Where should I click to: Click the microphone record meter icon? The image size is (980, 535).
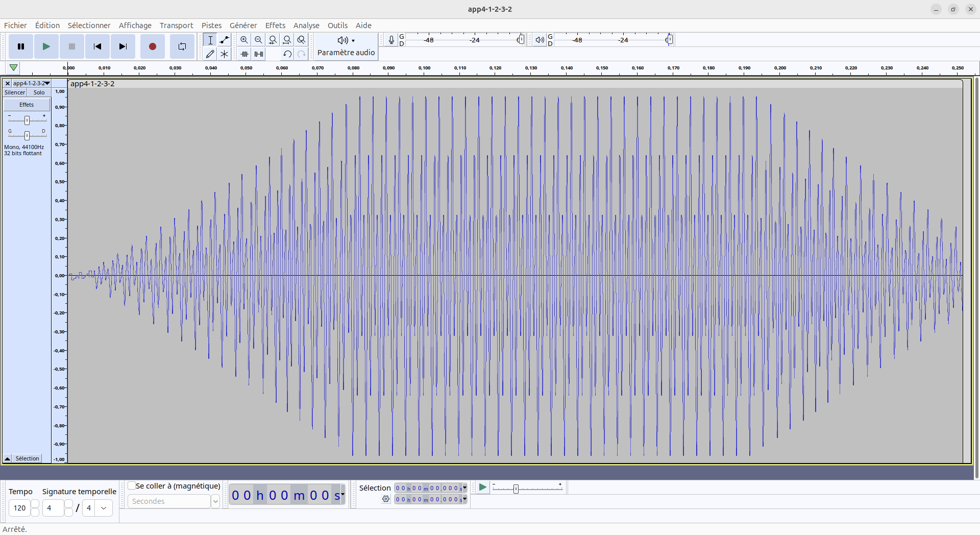coord(391,40)
